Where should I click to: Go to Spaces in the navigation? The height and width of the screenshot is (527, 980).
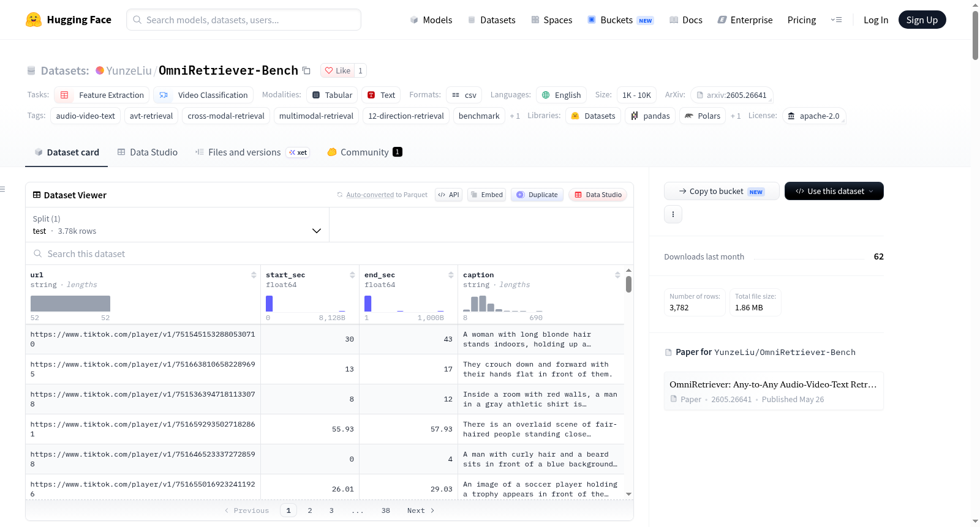552,20
